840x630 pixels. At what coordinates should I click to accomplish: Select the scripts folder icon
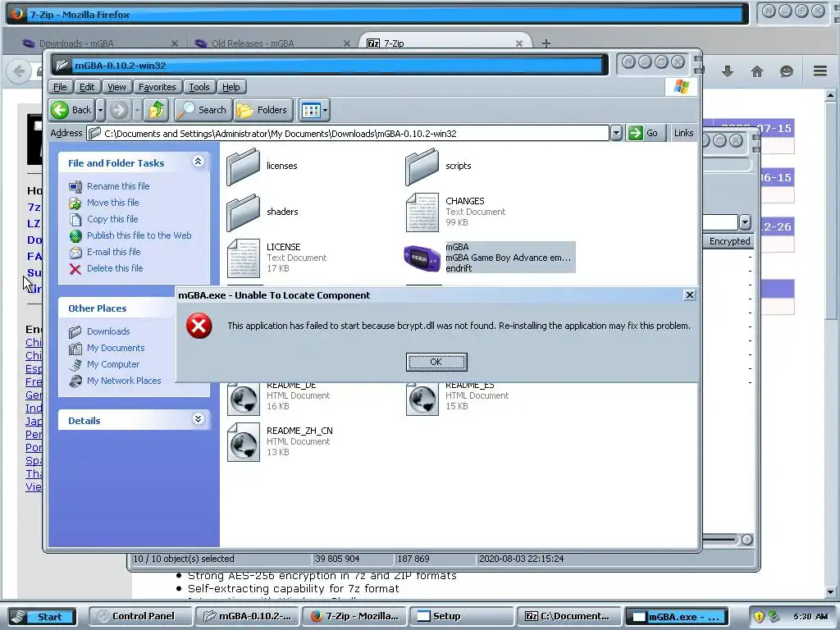[422, 167]
